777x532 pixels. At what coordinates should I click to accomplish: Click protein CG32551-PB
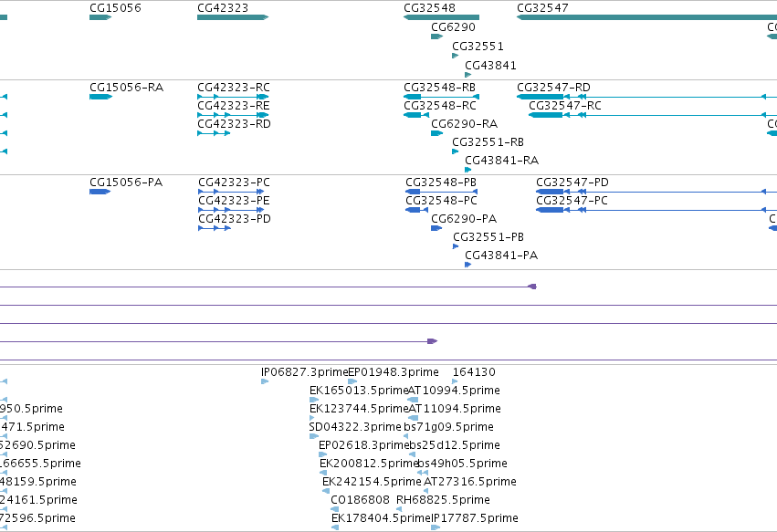tap(488, 237)
